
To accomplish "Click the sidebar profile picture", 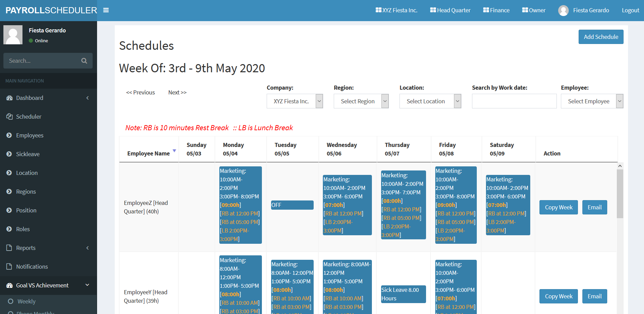I will tap(13, 35).
